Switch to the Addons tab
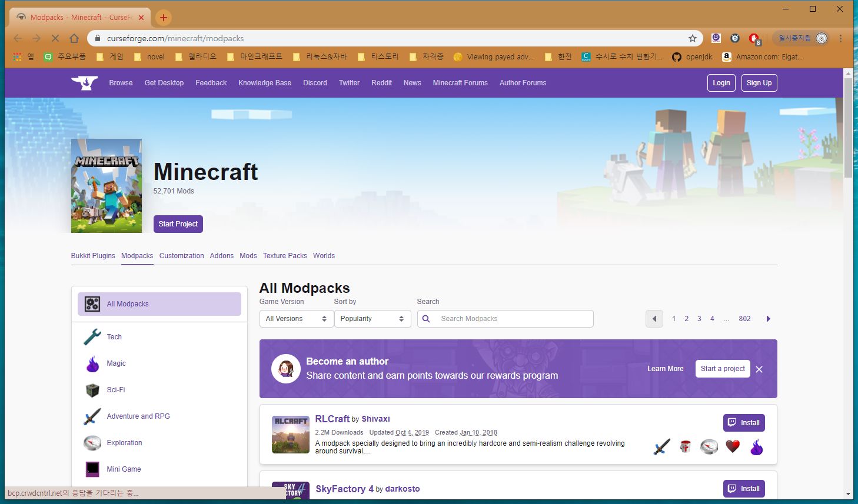Viewport: 858px width, 504px height. [x=222, y=256]
